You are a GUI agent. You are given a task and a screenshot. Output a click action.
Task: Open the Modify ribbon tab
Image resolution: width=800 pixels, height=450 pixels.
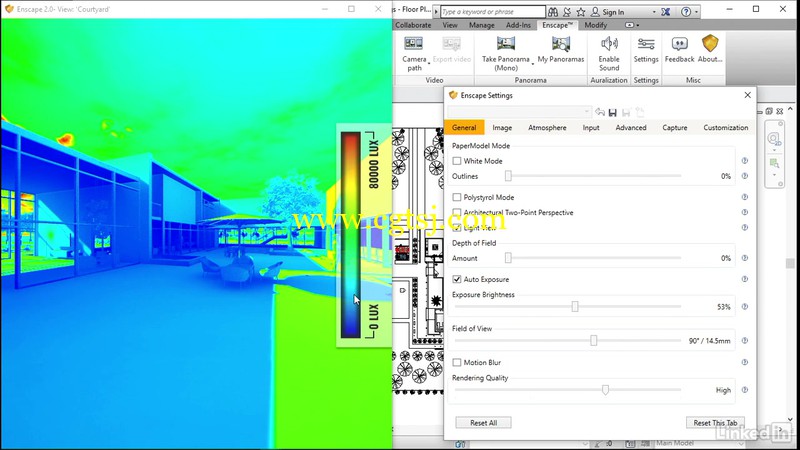595,25
